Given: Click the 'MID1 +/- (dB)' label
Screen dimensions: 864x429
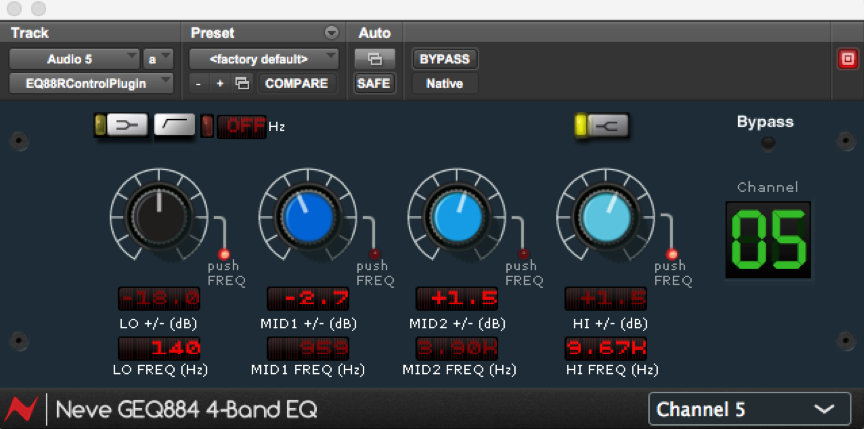Looking at the screenshot, I should pos(309,323).
